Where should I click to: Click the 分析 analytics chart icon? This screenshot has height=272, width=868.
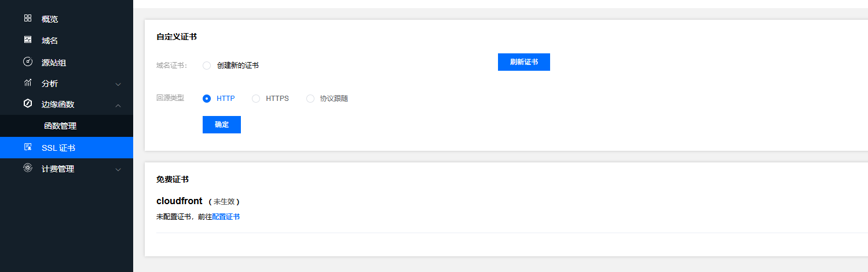[28, 83]
